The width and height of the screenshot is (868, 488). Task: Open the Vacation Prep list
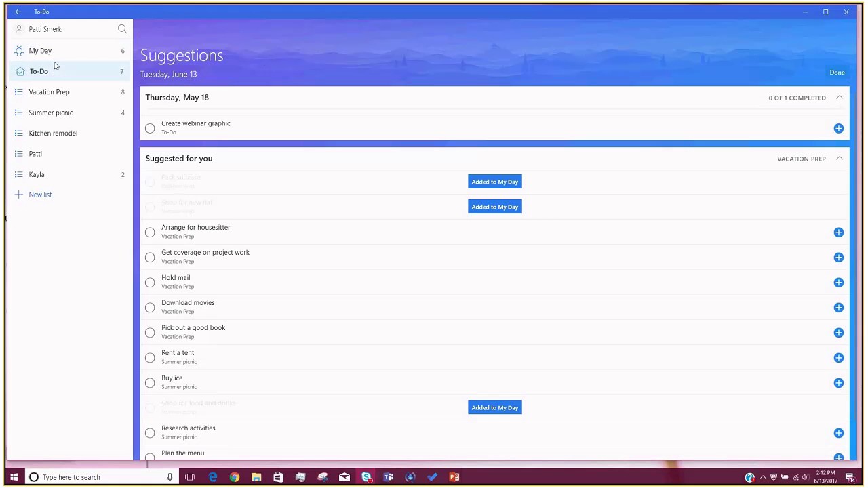70,92
